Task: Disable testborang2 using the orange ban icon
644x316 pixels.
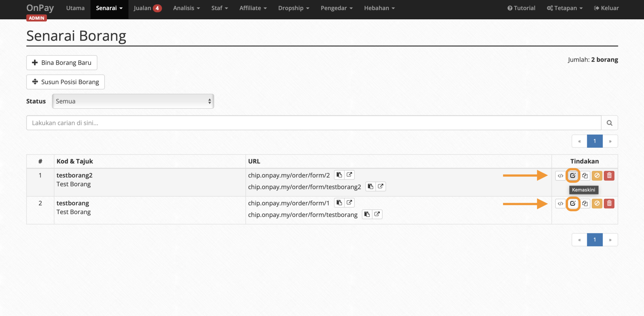Action: tap(597, 175)
